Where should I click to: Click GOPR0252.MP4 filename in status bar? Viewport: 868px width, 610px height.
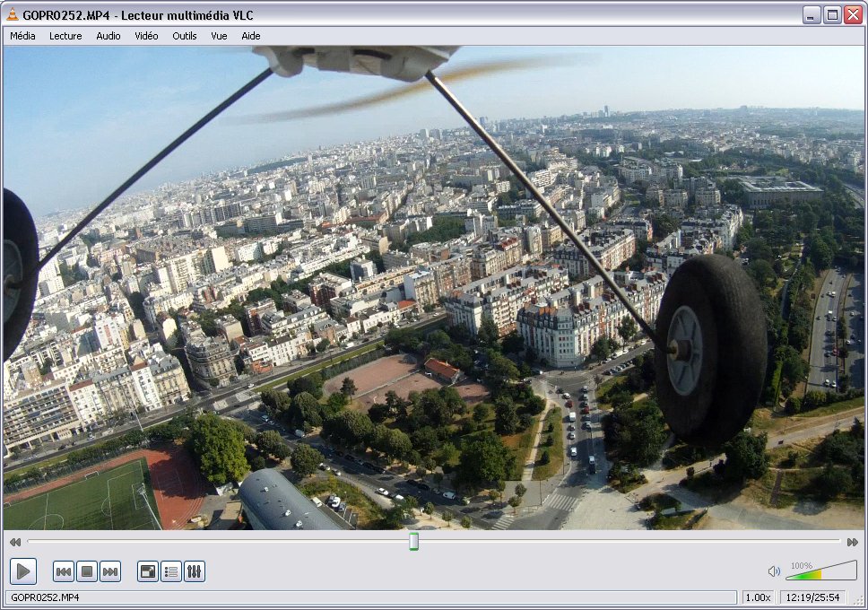(x=45, y=597)
